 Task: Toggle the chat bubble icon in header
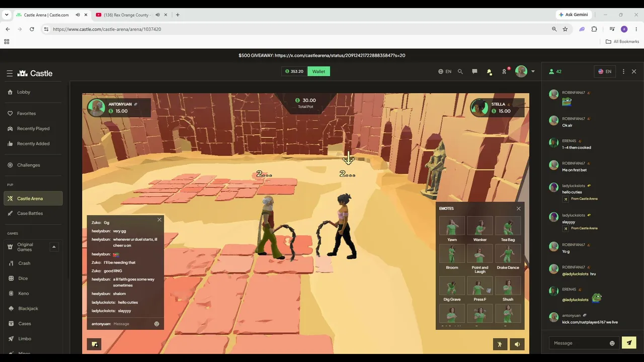474,71
